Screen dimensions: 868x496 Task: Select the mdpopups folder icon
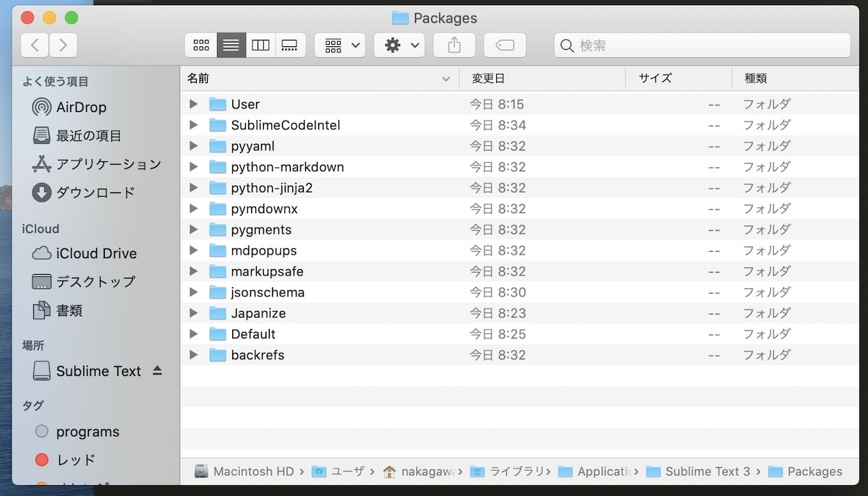(x=218, y=251)
